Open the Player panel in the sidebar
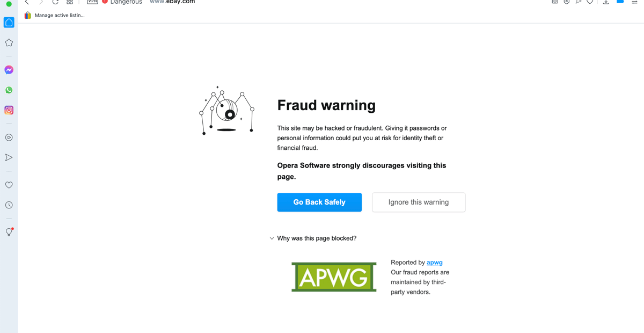This screenshot has height=333, width=644. click(x=9, y=137)
